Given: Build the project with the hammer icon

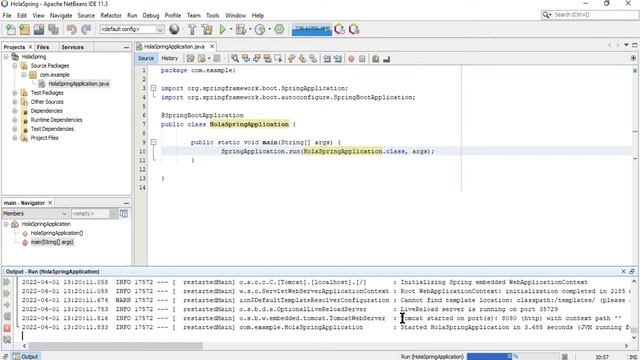Looking at the screenshot, I should [192, 29].
